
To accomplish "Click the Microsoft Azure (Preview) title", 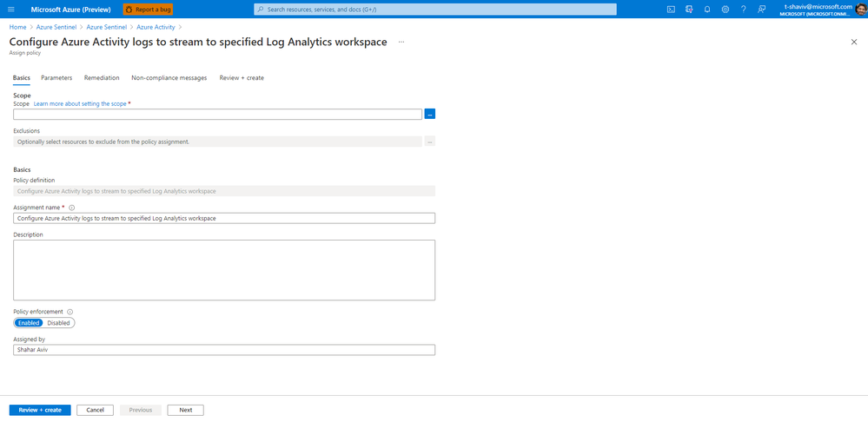I will tap(71, 10).
